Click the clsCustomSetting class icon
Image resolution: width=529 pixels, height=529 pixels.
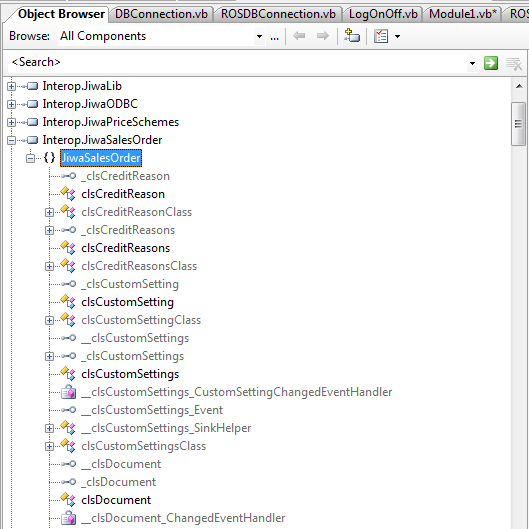click(68, 302)
